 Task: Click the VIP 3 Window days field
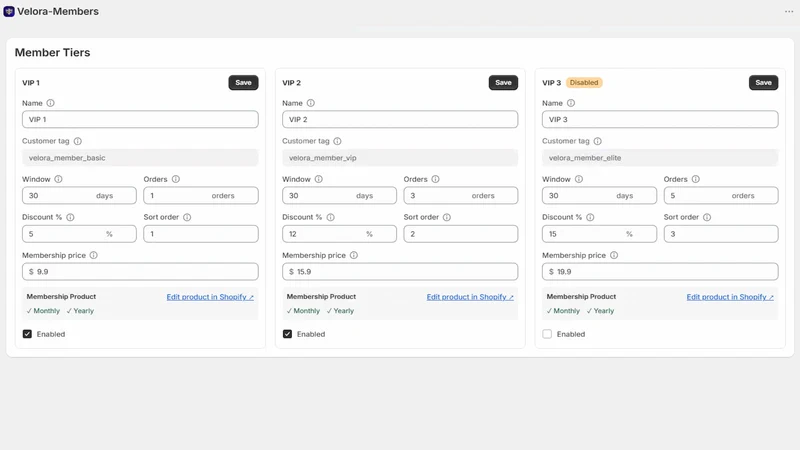(x=599, y=195)
